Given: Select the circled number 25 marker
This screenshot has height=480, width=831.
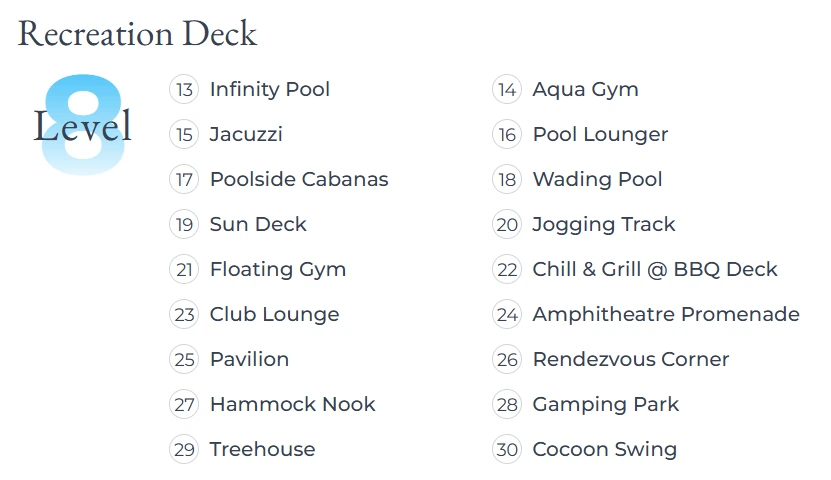Looking at the screenshot, I should click(x=184, y=360).
